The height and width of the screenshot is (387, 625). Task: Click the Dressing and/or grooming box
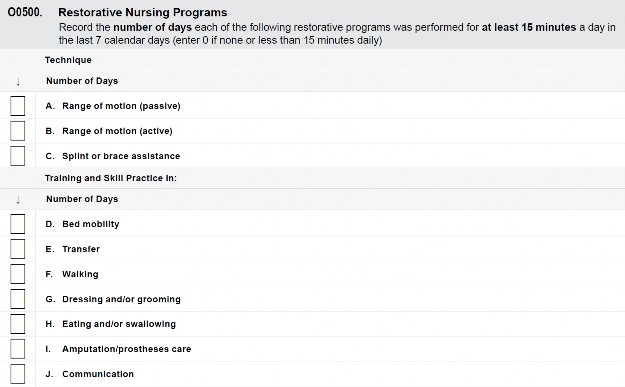click(18, 299)
